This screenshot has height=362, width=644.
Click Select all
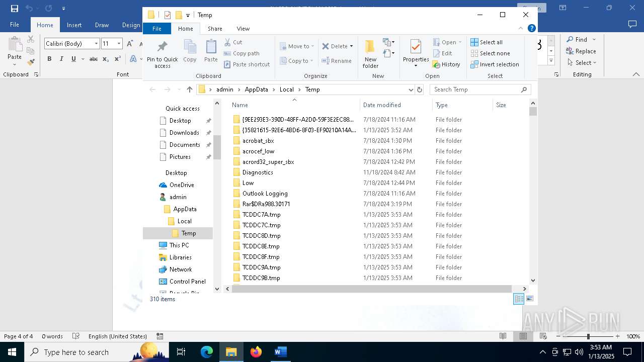pos(487,42)
